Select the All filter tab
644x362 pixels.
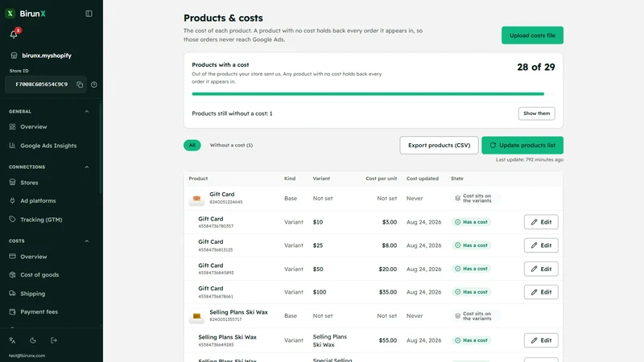pyautogui.click(x=192, y=146)
